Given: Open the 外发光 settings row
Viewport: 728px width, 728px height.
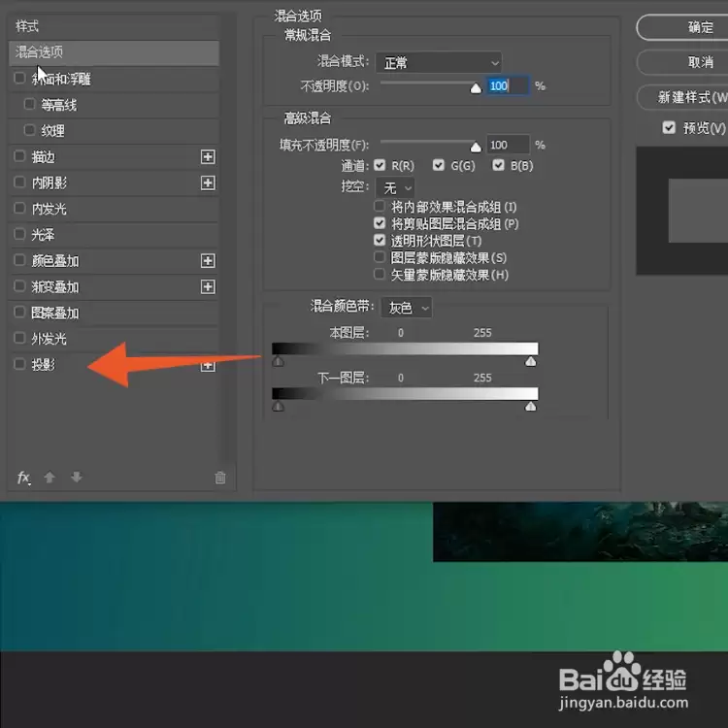Looking at the screenshot, I should [114, 339].
